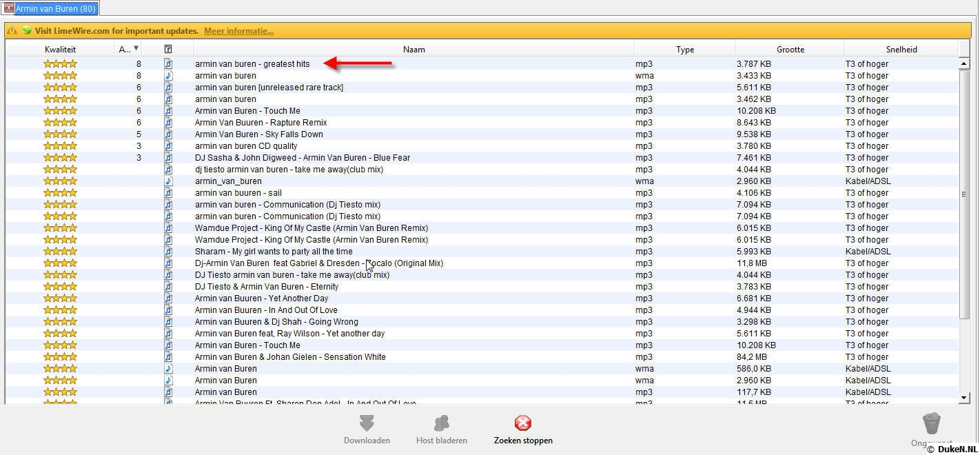Click the Zoeken stoppen button
This screenshot has height=455, width=980.
coord(523,430)
